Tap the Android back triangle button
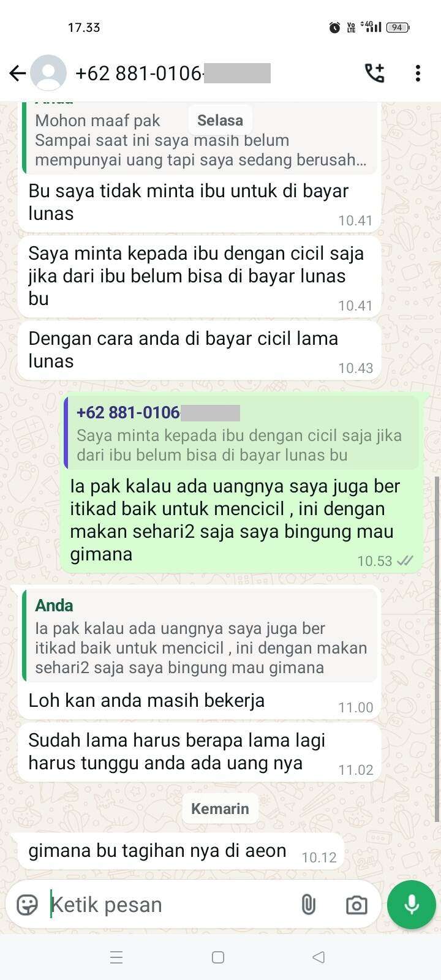Screen dimensions: 441x980 point(318,957)
